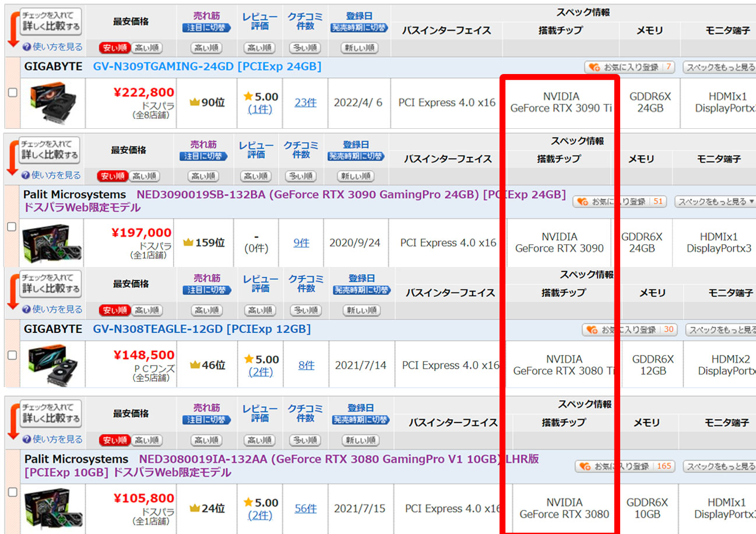This screenshot has width=756, height=534.
Task: Click 注目に切替 above the GV-N309TGAMING-24GD row
Action: point(206,27)
